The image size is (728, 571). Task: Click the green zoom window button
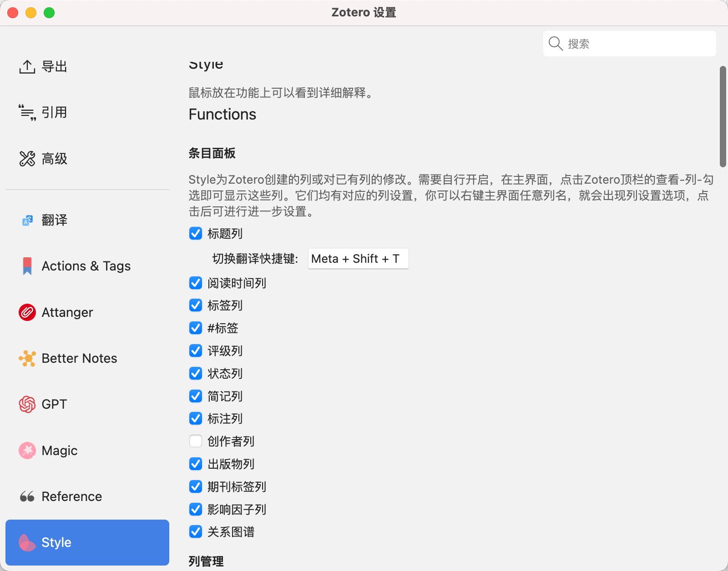(49, 13)
